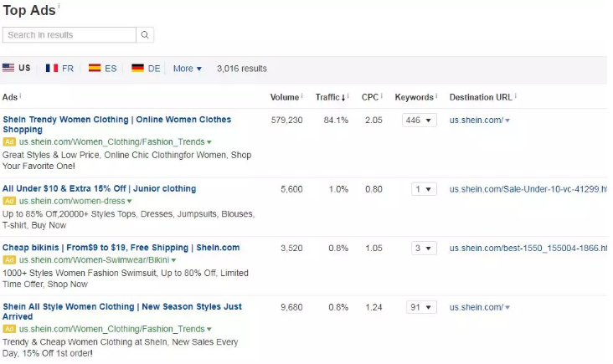This screenshot has height=364, width=613.
Task: Click the Ad badge in Cheap bikinis row
Action: [9, 259]
